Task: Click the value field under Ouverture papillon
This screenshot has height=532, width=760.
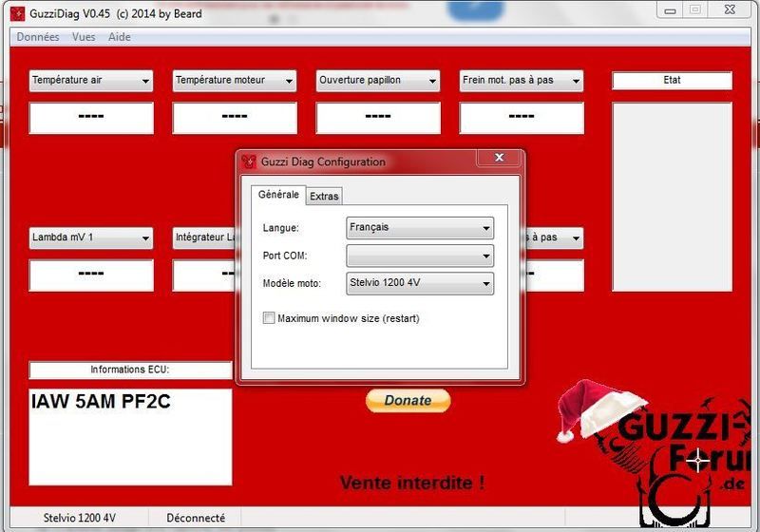Action: 378,118
